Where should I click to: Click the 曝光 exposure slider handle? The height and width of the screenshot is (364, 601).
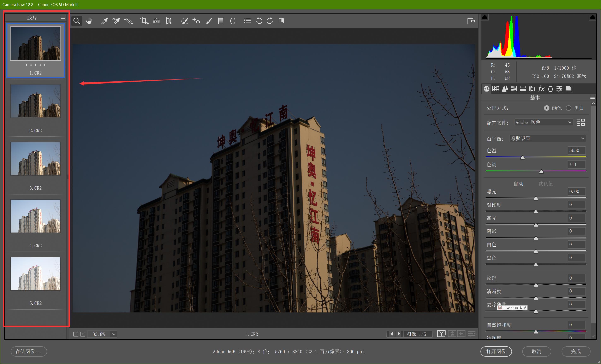pyautogui.click(x=536, y=198)
